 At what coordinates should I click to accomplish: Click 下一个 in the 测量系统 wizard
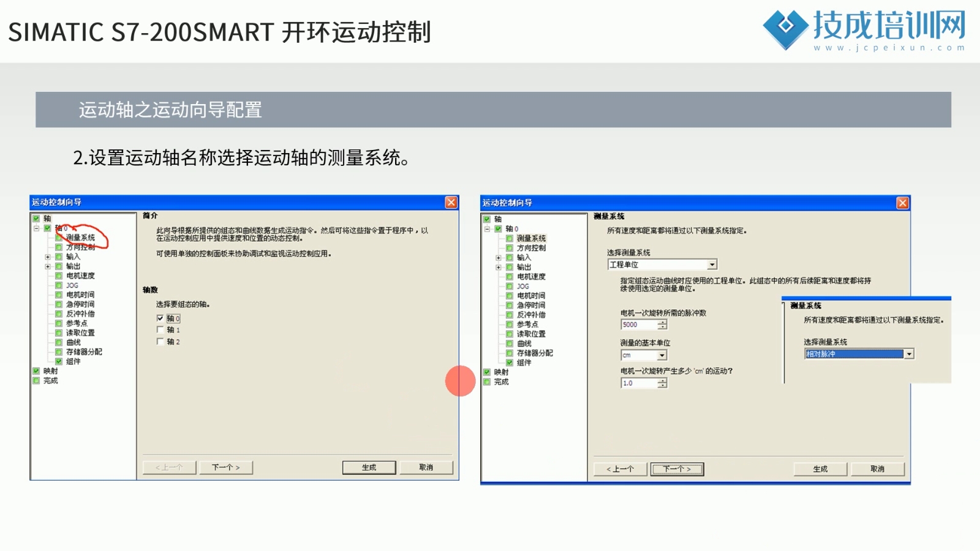pyautogui.click(x=677, y=469)
